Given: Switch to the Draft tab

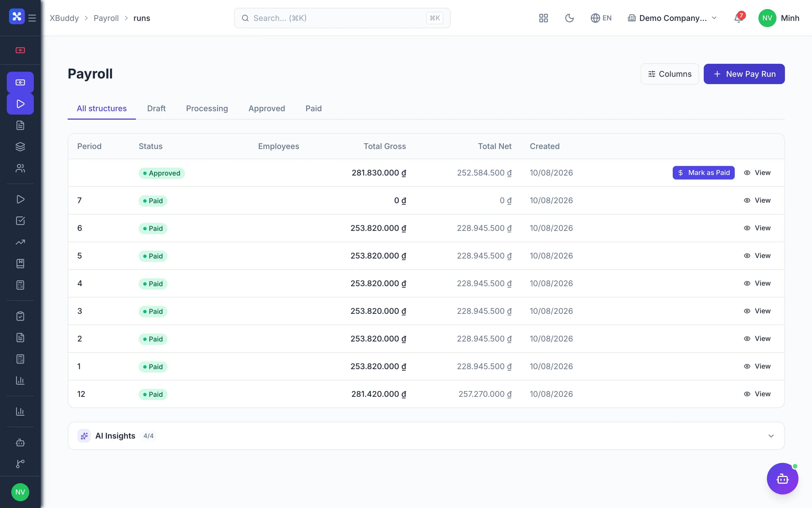Looking at the screenshot, I should pos(156,109).
